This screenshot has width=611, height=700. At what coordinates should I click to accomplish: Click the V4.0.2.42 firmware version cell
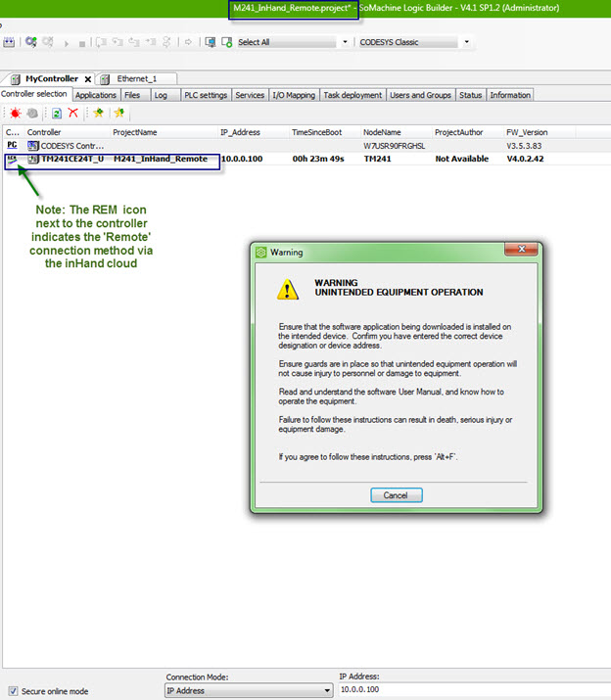tap(525, 159)
